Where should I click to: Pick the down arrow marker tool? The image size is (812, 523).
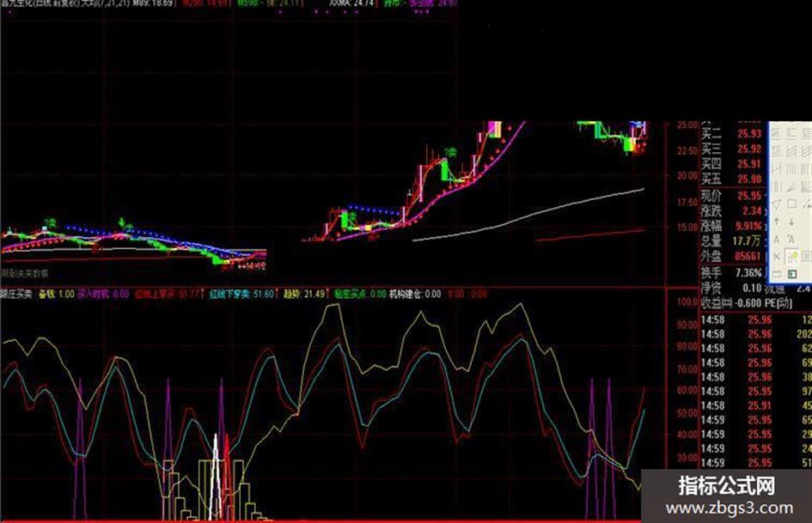(791, 222)
